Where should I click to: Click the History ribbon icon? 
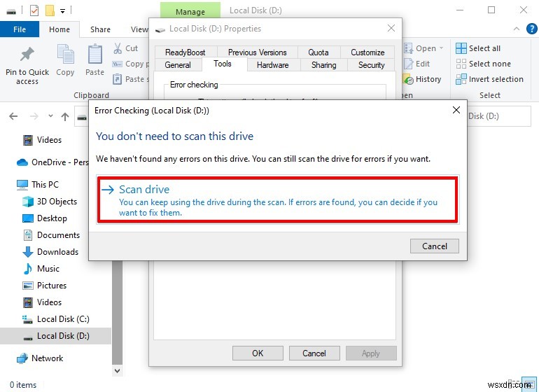(x=408, y=79)
